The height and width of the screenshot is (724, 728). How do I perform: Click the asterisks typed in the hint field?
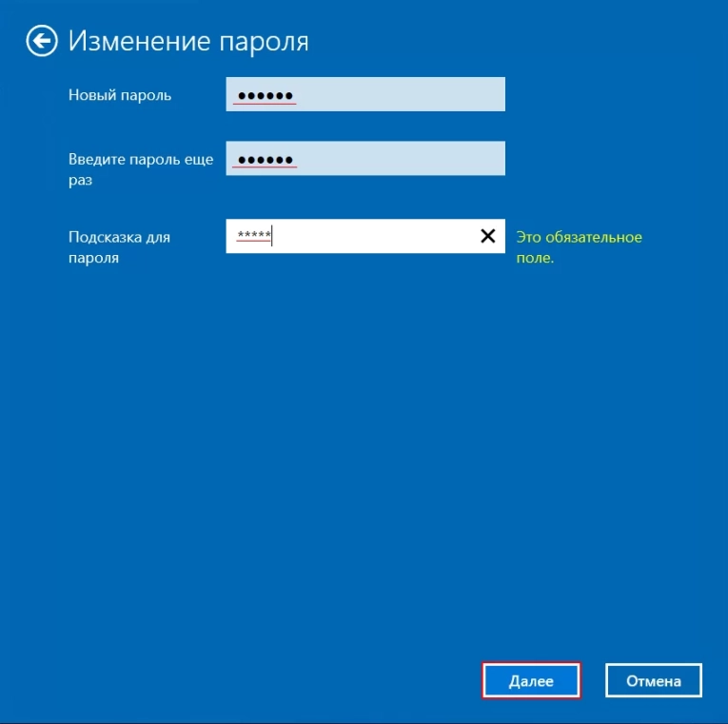click(x=253, y=235)
